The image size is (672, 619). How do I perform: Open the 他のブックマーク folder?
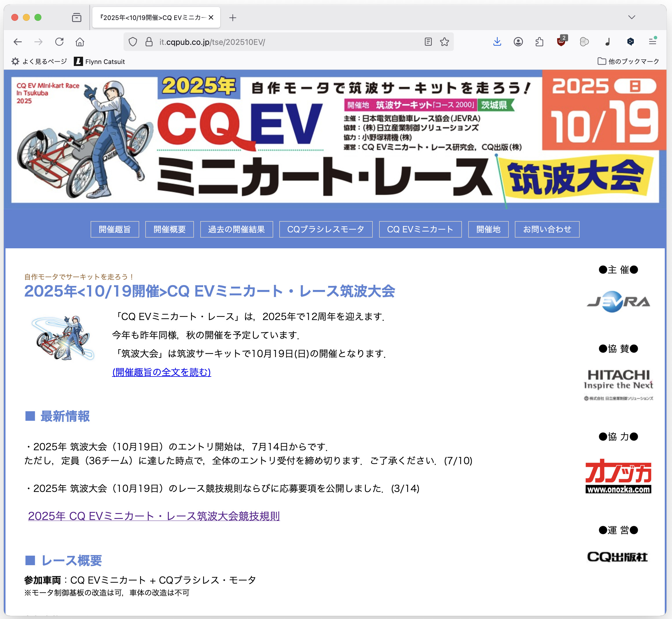[629, 61]
